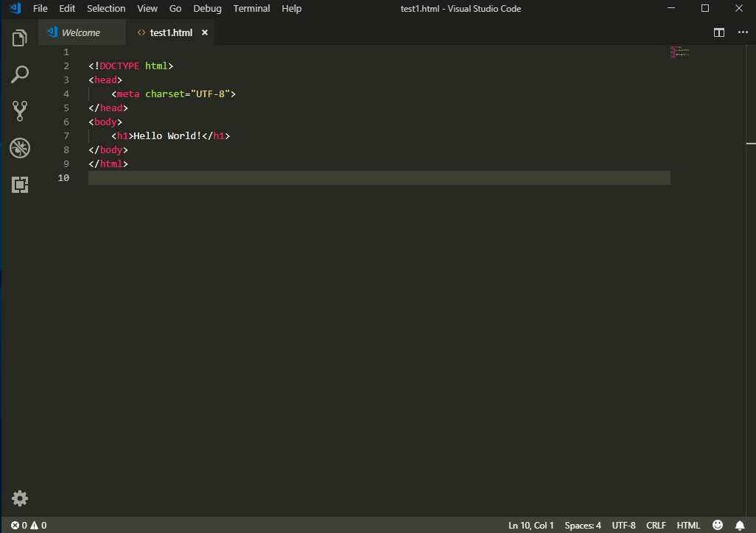The width and height of the screenshot is (756, 533).
Task: Change indentation via Spaces: 4
Action: pos(583,526)
